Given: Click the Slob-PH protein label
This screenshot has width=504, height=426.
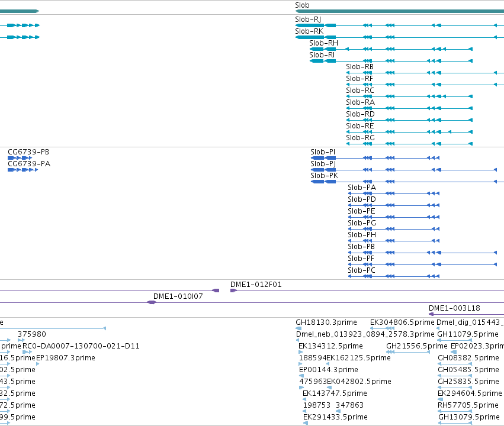Looking at the screenshot, I should (362, 235).
